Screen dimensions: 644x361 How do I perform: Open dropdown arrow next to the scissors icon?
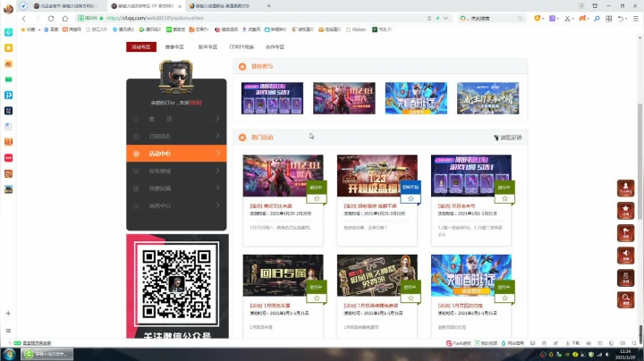click(573, 19)
